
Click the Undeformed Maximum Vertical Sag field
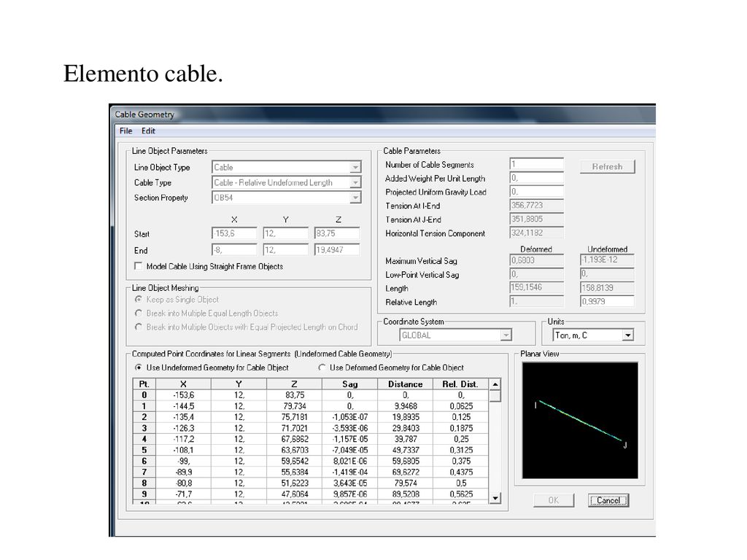point(607,260)
